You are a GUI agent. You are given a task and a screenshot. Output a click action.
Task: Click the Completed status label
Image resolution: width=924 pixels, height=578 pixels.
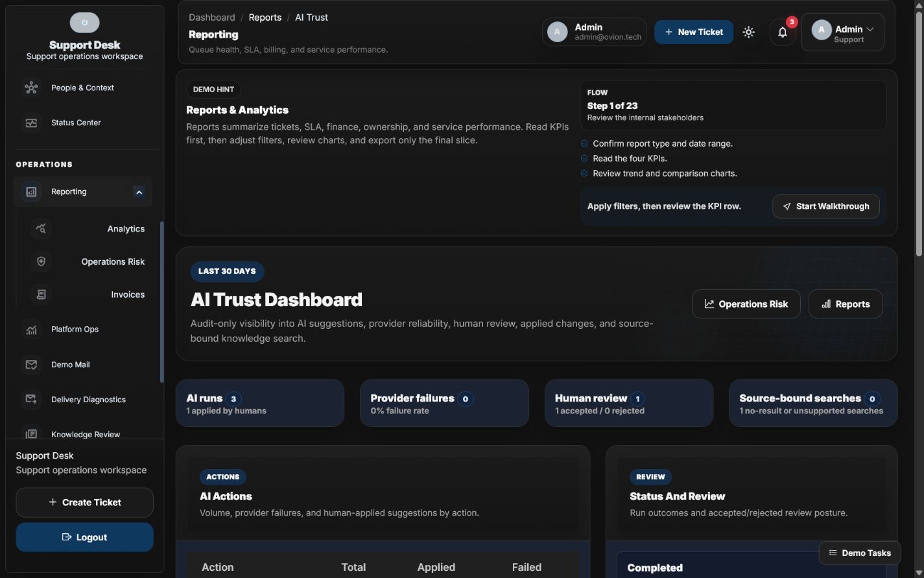[655, 568]
